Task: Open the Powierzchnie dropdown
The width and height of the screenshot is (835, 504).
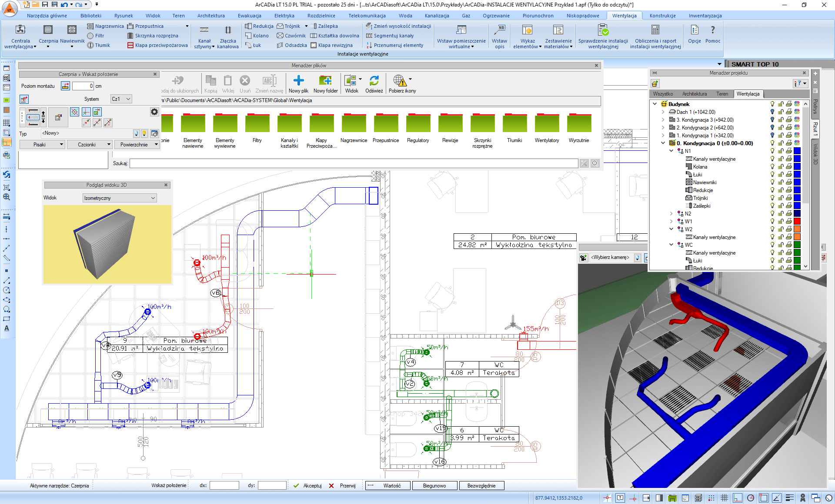Action: pos(137,145)
